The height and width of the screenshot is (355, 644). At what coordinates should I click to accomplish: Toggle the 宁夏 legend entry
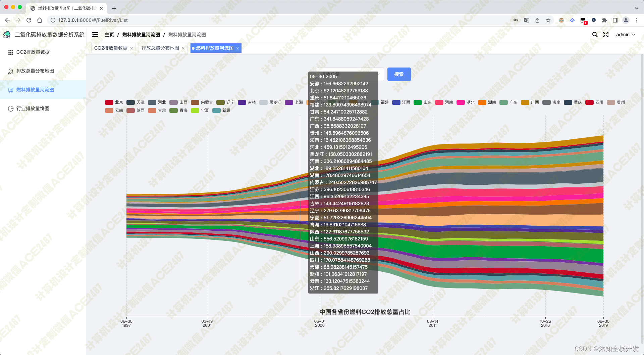[x=200, y=110]
